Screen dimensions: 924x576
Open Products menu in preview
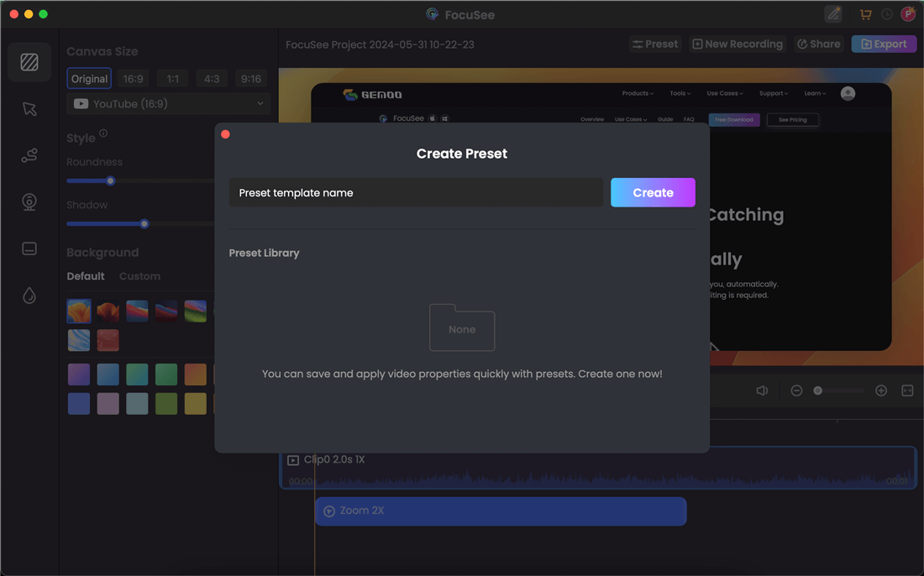tap(638, 93)
